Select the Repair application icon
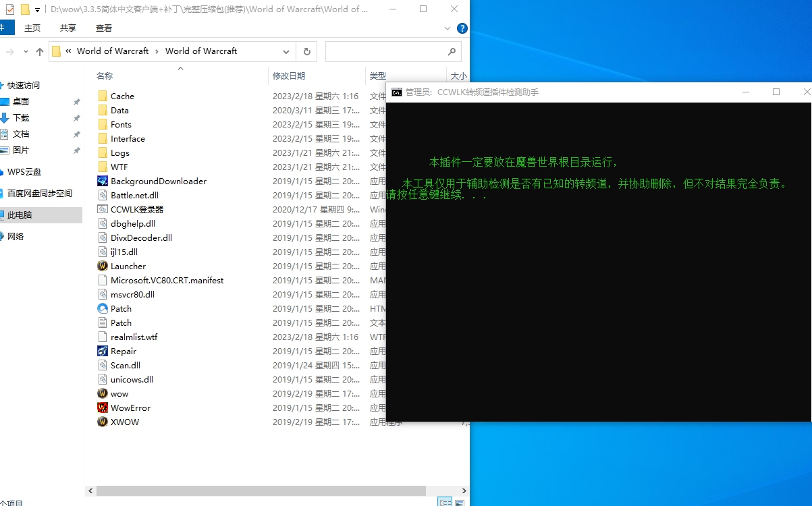812x506 pixels. [103, 351]
